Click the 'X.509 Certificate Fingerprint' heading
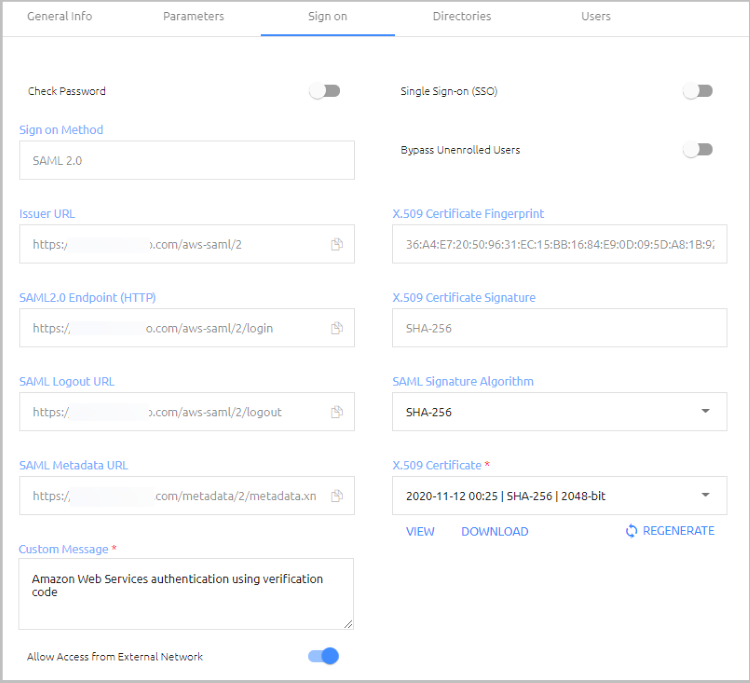 point(468,214)
